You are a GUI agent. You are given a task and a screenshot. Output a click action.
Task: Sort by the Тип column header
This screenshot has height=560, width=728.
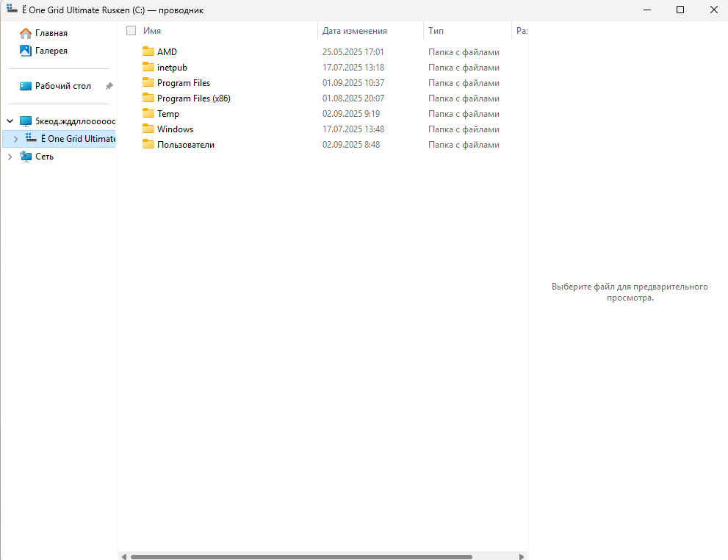[436, 31]
